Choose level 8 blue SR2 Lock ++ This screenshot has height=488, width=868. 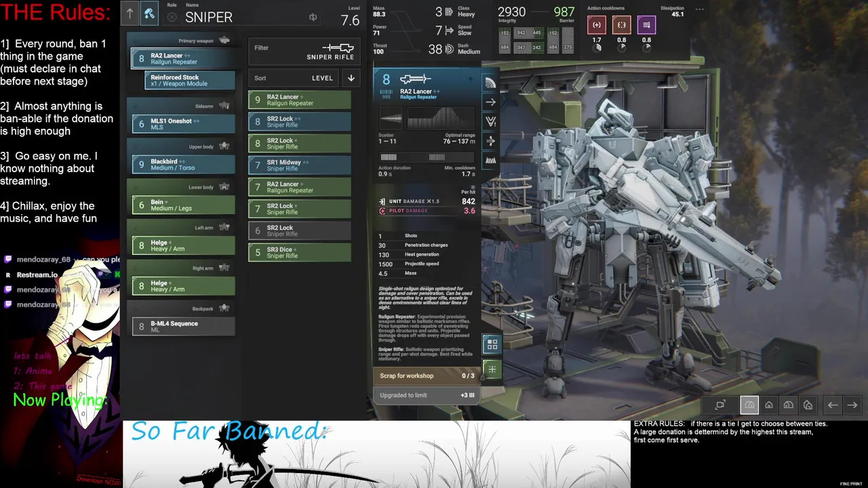tap(300, 121)
